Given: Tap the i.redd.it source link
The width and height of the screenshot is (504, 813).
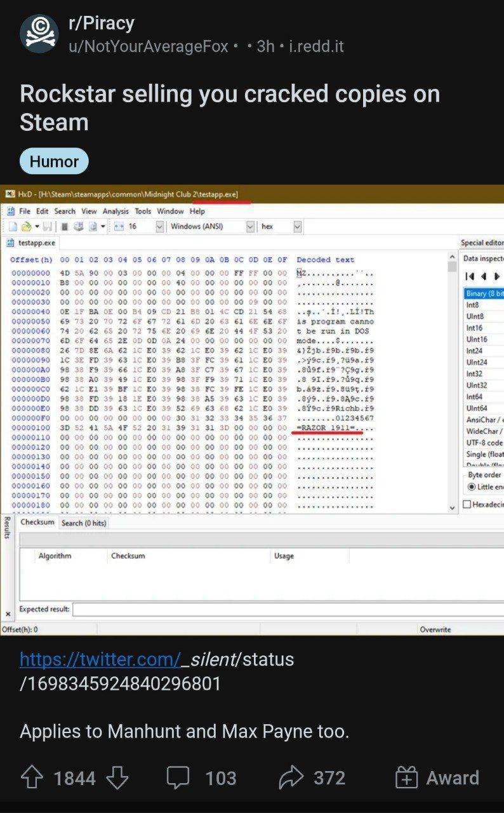Looking at the screenshot, I should 316,46.
